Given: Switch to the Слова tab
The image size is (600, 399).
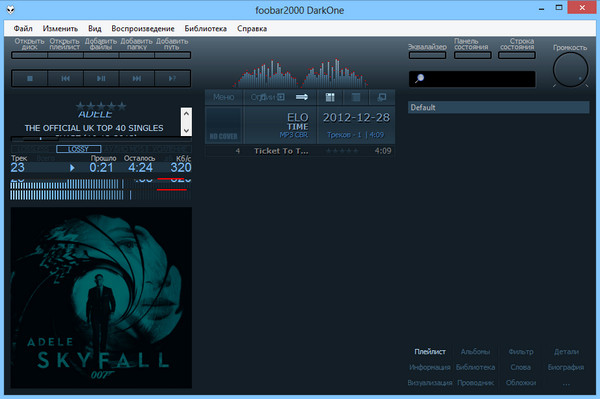Looking at the screenshot, I should click(520, 367).
